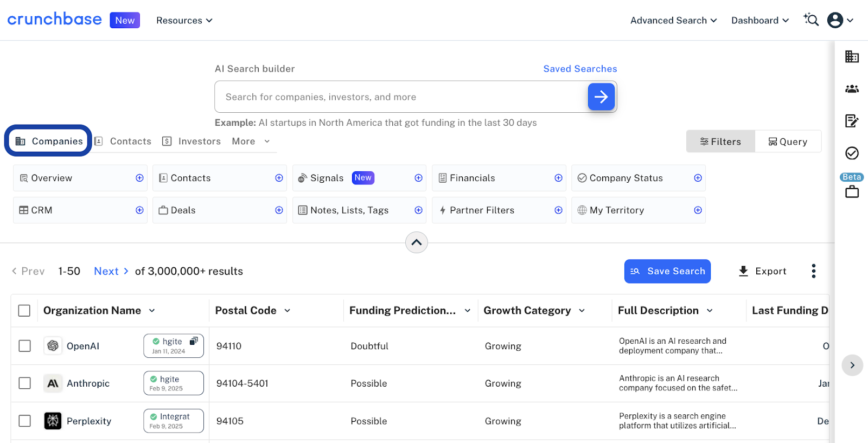This screenshot has height=443, width=868.
Task: Expand the Advanced Search dropdown
Action: point(674,21)
